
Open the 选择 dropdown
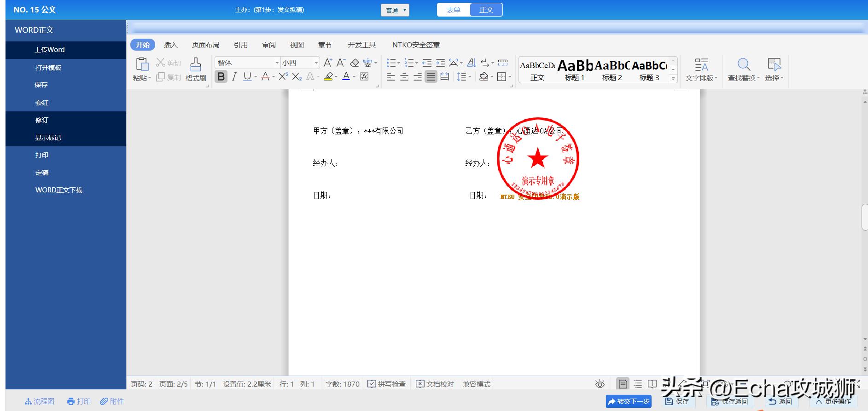tap(774, 70)
